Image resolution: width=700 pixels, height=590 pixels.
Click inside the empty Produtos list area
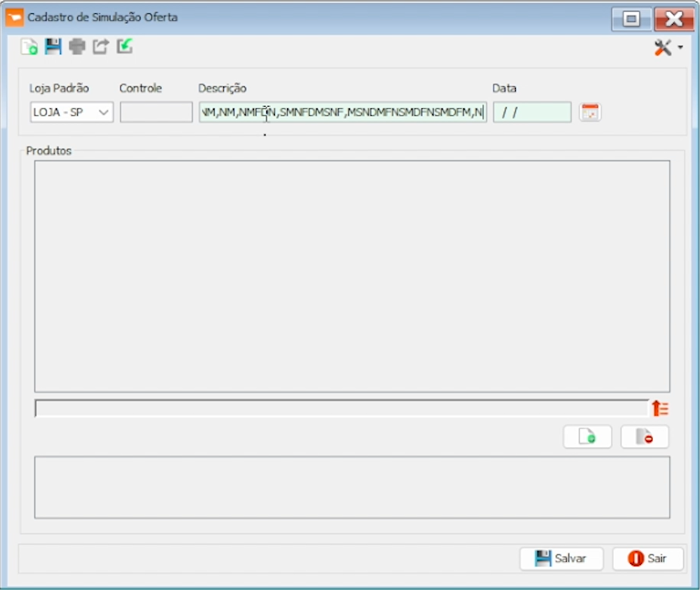point(352,276)
